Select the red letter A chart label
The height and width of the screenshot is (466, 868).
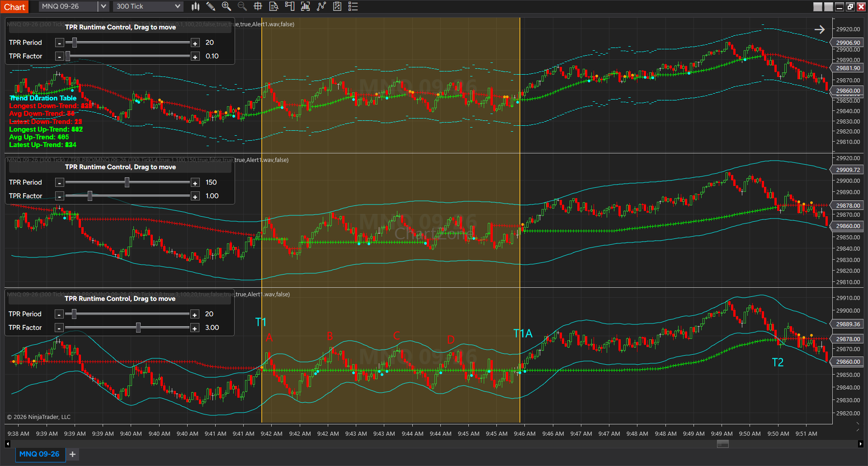click(269, 338)
